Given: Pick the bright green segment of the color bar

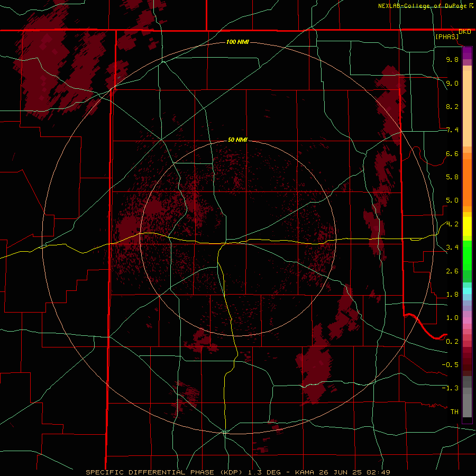Looking at the screenshot, I should tap(467, 255).
